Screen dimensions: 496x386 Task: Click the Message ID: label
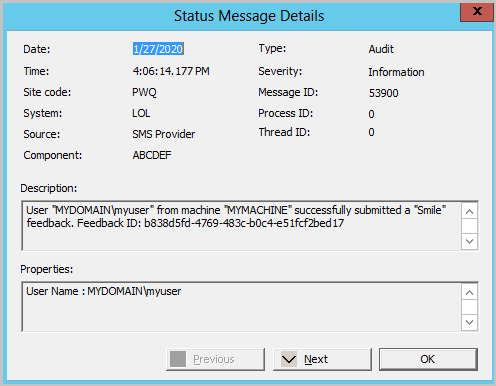click(288, 92)
